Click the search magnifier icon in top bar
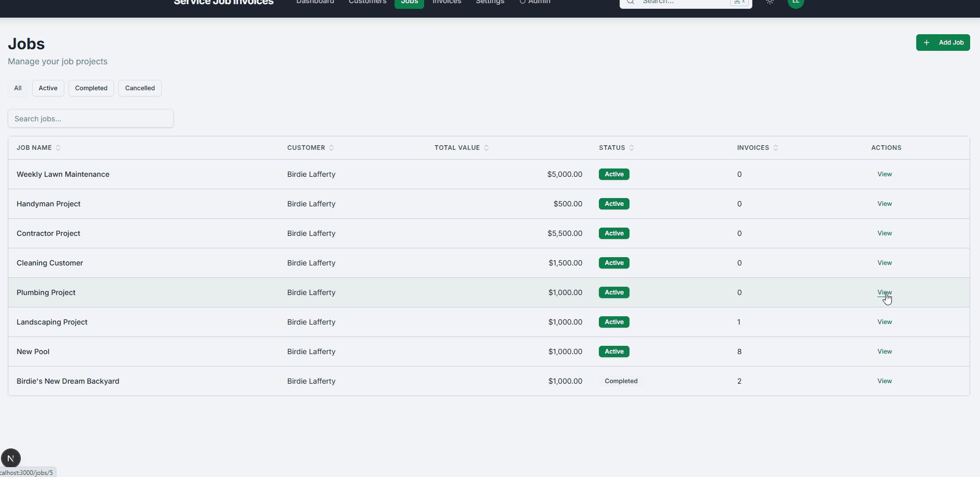This screenshot has width=980, height=477. 630,2
